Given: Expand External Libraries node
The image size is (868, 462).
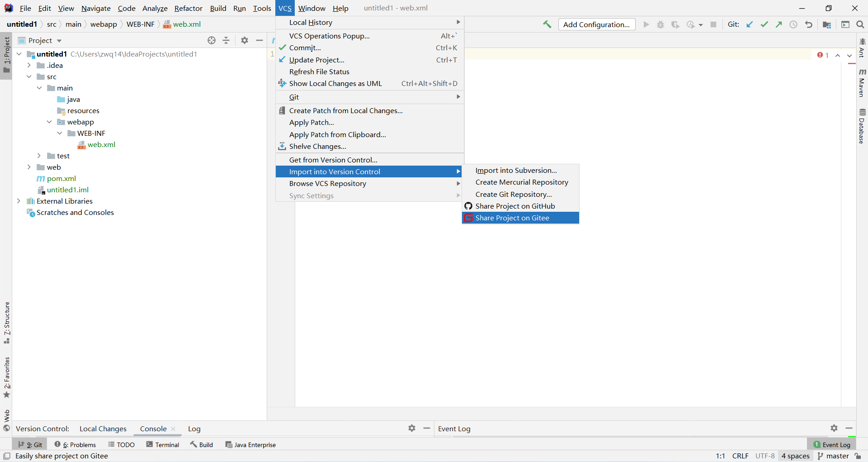Looking at the screenshot, I should pos(19,201).
